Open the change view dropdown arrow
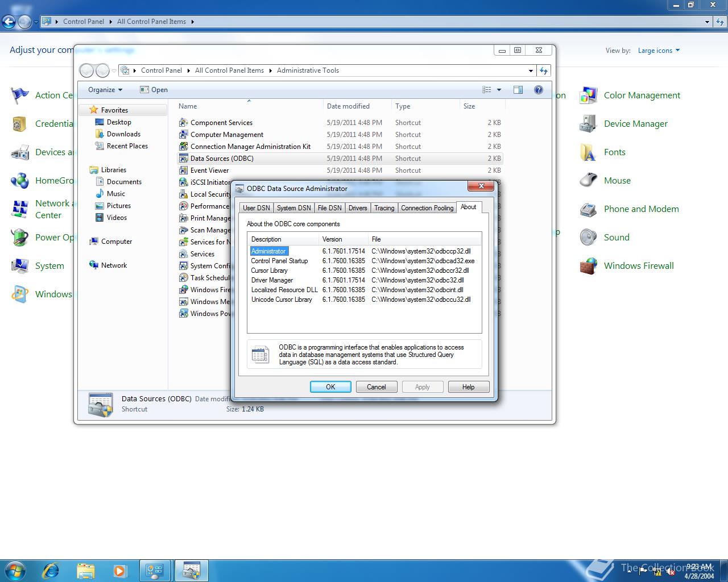Image resolution: width=728 pixels, height=582 pixels. [499, 90]
